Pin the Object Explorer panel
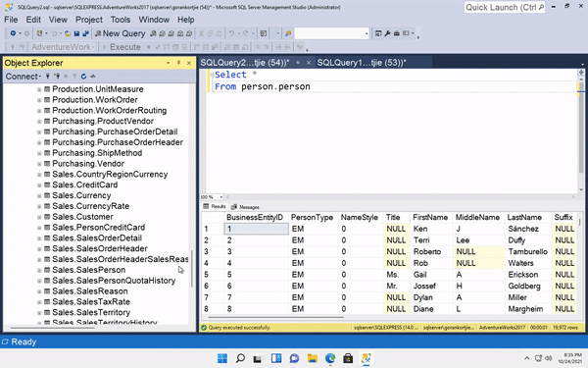 pyautogui.click(x=179, y=63)
